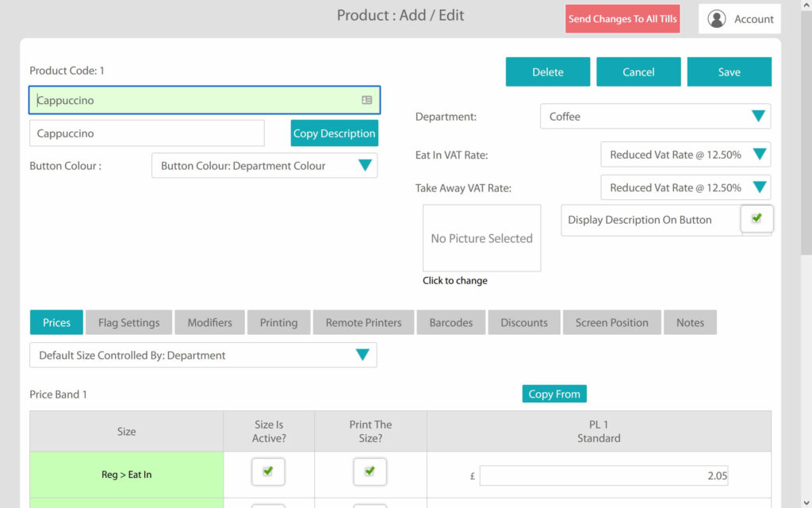Open the Barcodes tab

point(451,322)
